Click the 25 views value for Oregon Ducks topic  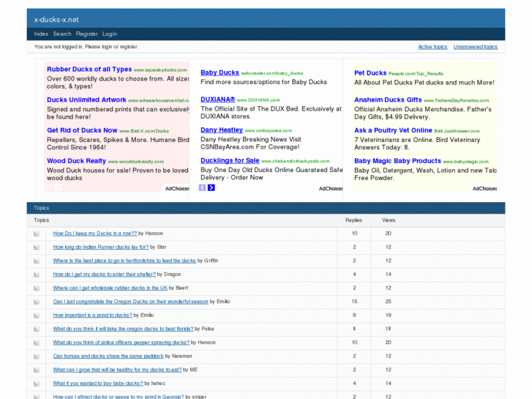pos(389,302)
